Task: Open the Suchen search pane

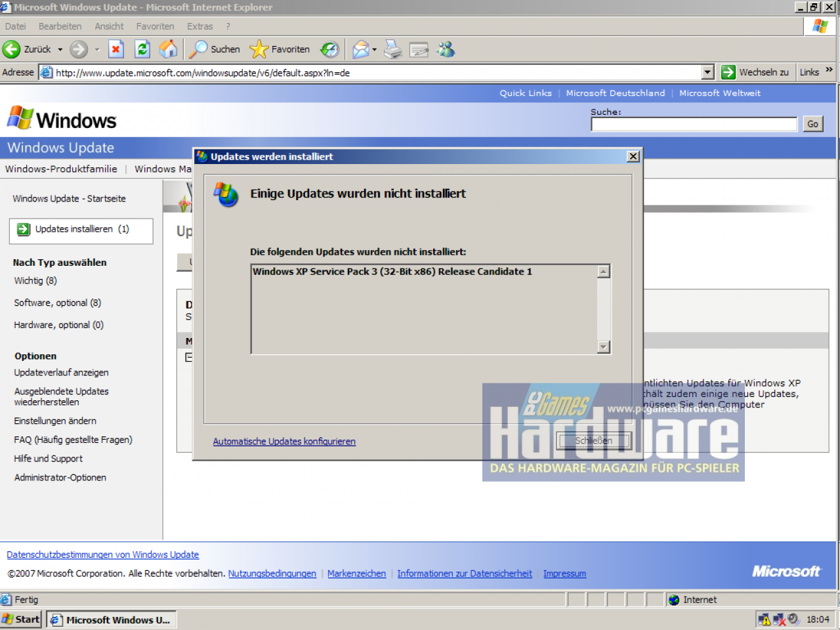Action: click(x=215, y=49)
